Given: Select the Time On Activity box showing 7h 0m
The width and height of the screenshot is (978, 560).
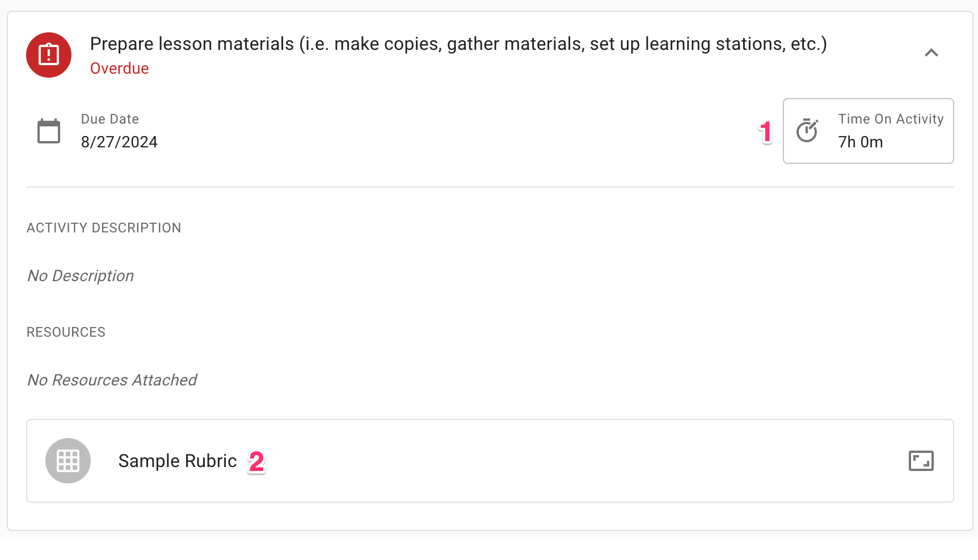Looking at the screenshot, I should click(x=868, y=131).
